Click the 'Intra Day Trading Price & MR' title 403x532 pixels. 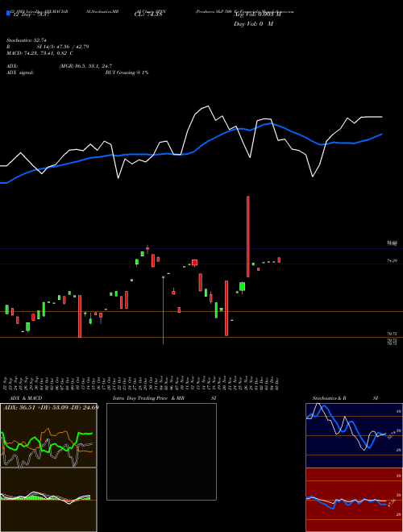[148, 398]
